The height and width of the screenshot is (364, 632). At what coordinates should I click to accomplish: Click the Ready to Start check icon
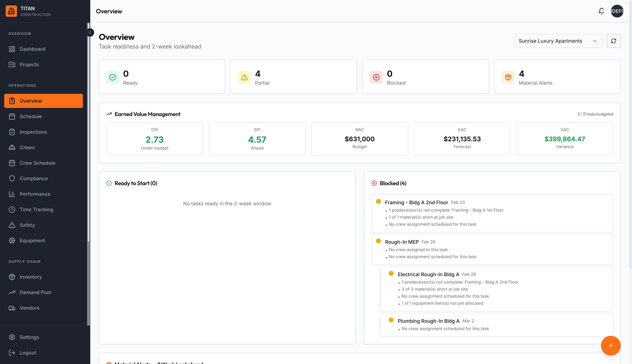[x=109, y=183]
